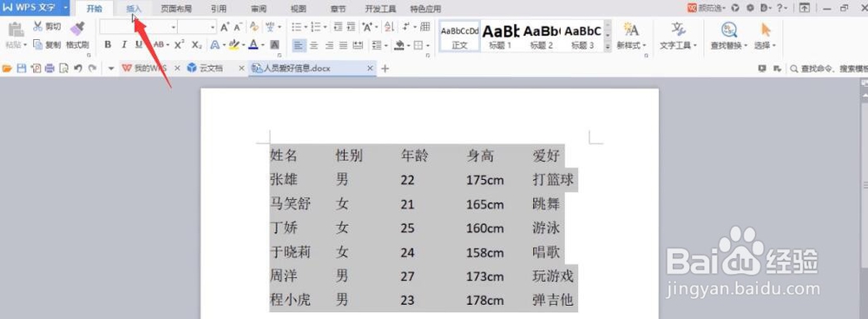Click the increase indent icon

point(350,27)
